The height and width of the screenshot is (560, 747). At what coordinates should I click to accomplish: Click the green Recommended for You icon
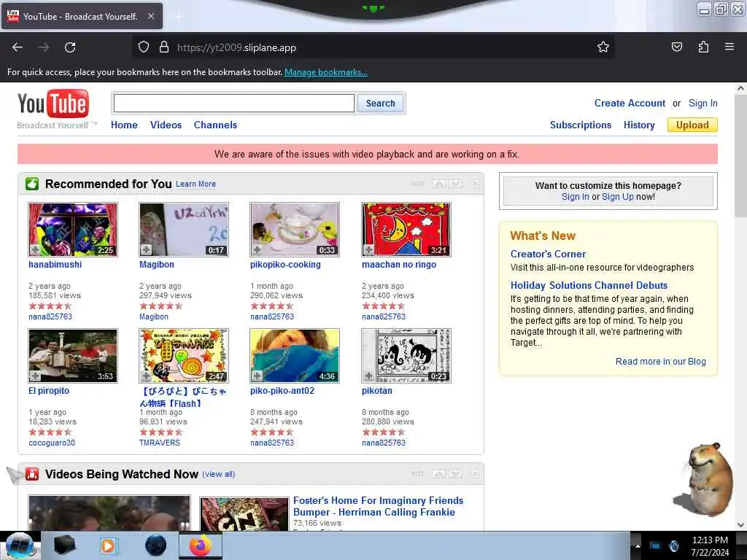point(32,184)
